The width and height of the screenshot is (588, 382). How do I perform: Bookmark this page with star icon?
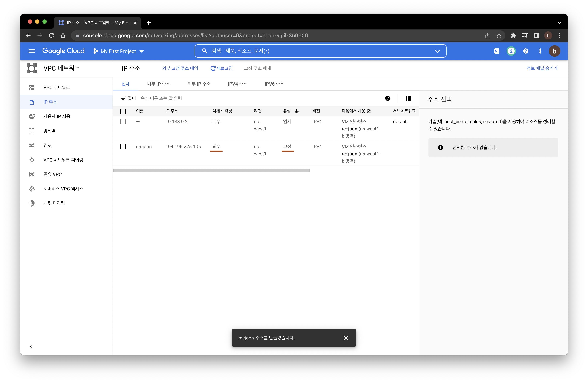(x=499, y=35)
